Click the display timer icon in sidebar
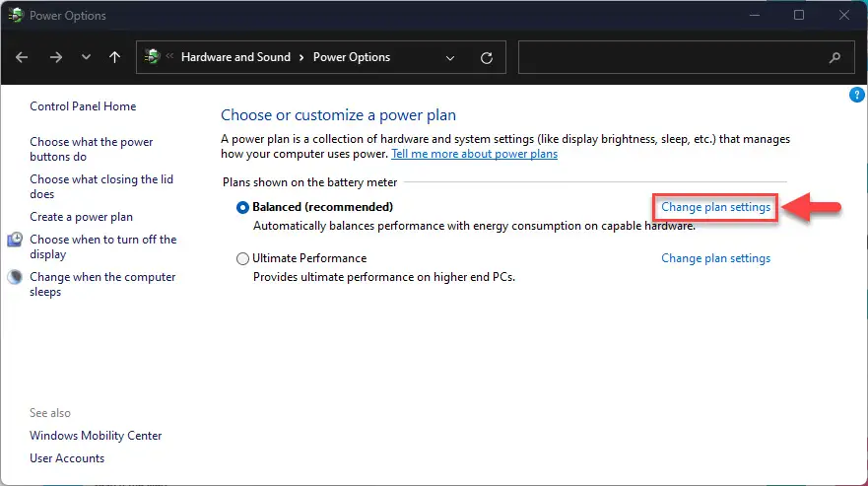The image size is (868, 486). pos(15,240)
